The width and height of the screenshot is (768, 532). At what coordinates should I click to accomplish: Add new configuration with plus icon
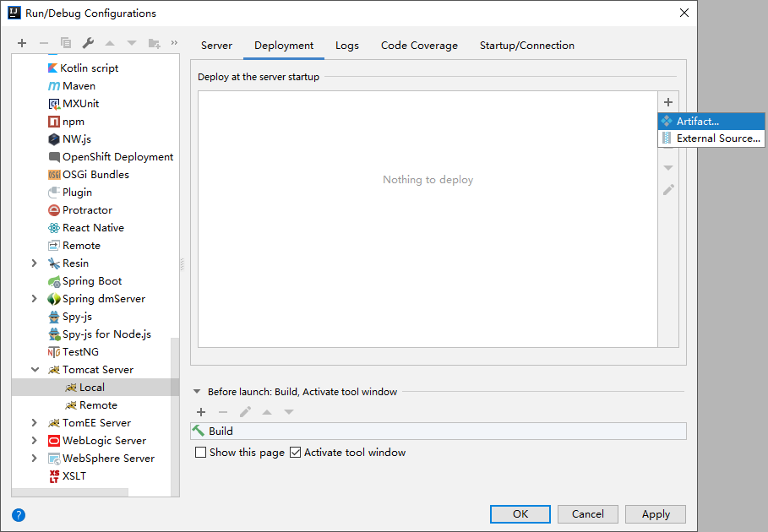pyautogui.click(x=22, y=43)
